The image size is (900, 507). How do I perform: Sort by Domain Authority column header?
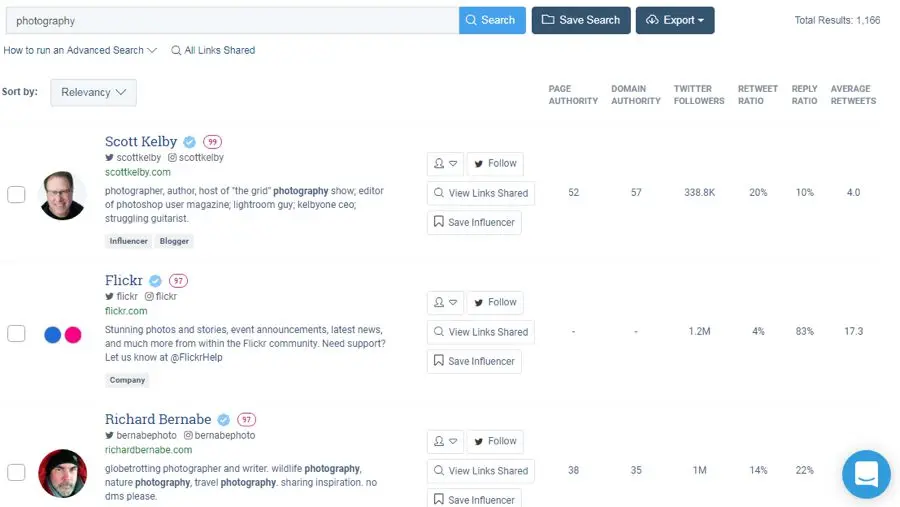pos(635,95)
